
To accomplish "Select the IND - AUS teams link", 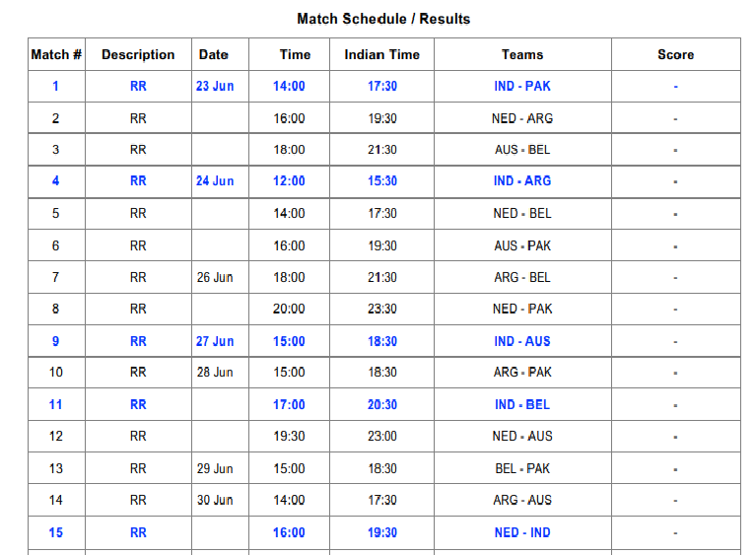I will pos(522,341).
